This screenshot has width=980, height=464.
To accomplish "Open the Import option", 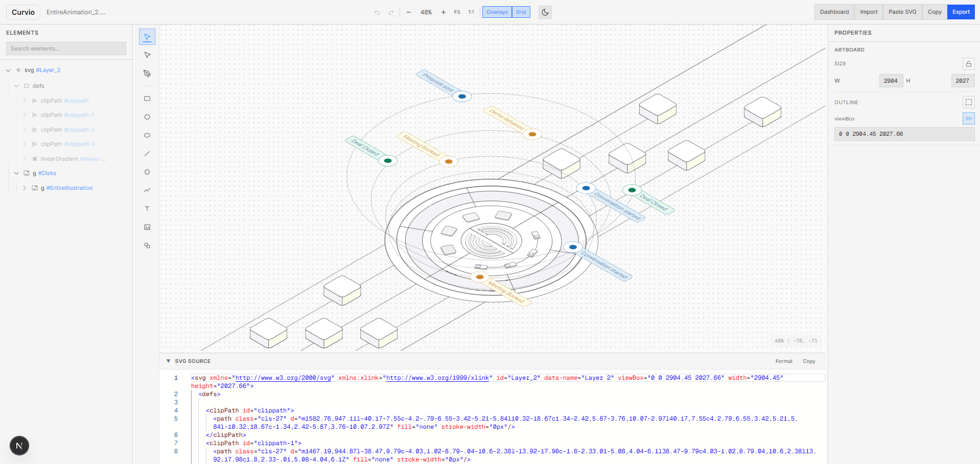I will point(869,12).
